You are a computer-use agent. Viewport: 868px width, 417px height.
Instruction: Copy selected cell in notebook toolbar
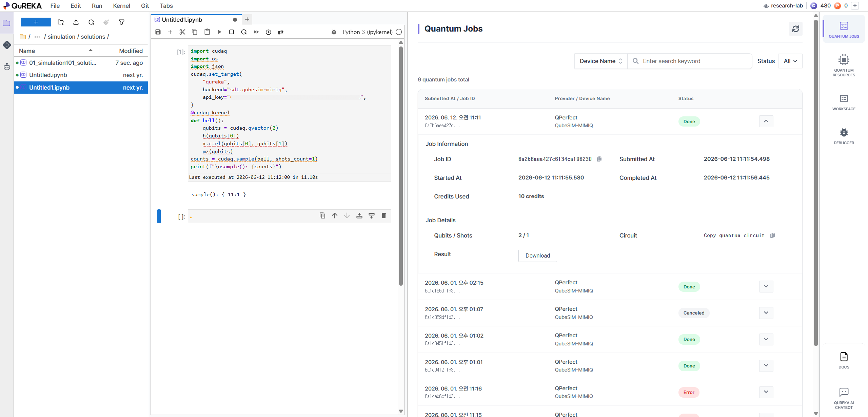click(195, 32)
